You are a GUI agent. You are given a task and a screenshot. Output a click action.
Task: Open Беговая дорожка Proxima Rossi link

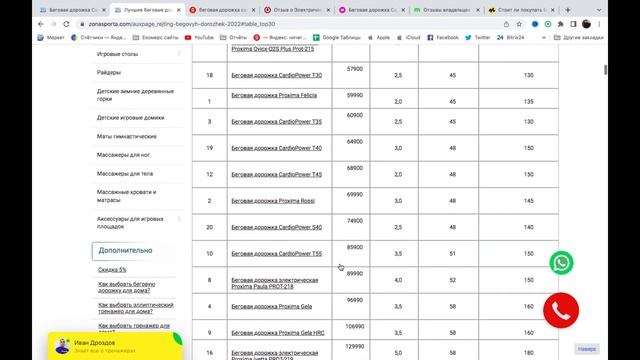coord(273,201)
